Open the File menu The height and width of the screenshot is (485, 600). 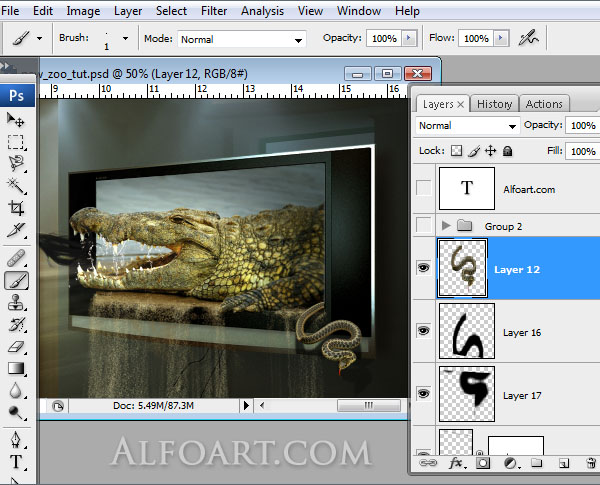(10, 11)
